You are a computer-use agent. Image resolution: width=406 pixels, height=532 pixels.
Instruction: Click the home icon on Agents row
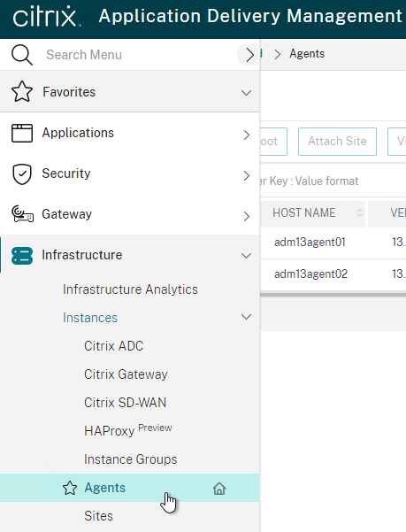[x=219, y=489]
